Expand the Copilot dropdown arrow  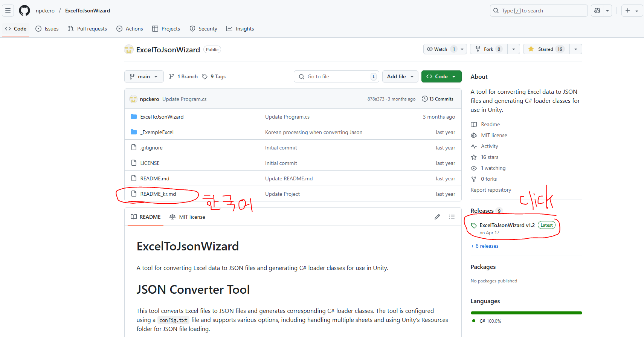[x=607, y=11]
